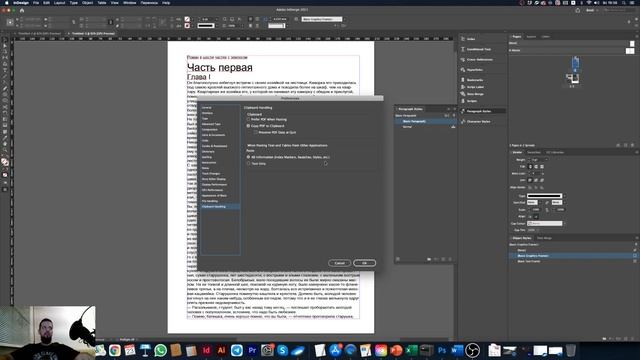The image size is (640, 360).
Task: Open Premiere Pro from the dock
Action: tap(252, 350)
